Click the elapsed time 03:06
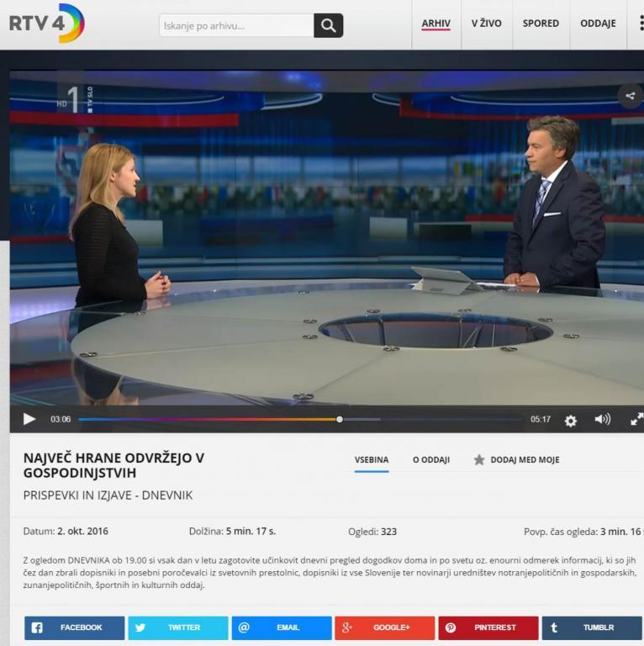This screenshot has height=646, width=644. point(61,420)
